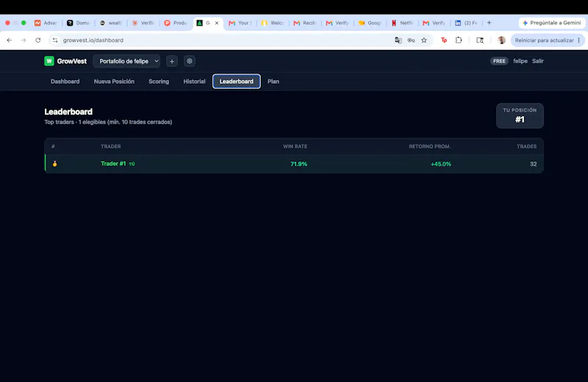Open the Portafolio de felipe dropdown

pos(126,61)
